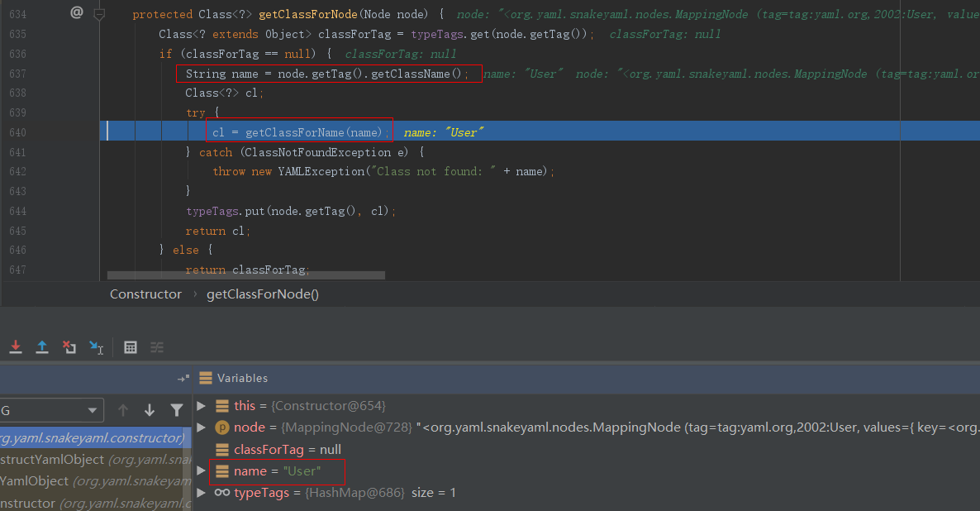
Task: Click the frames filter funnel icon
Action: tap(177, 410)
